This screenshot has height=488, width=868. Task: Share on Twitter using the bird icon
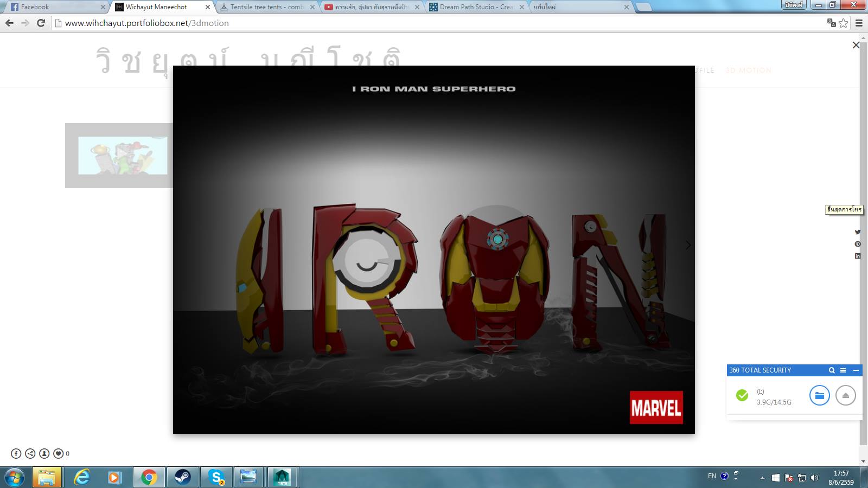pos(858,232)
